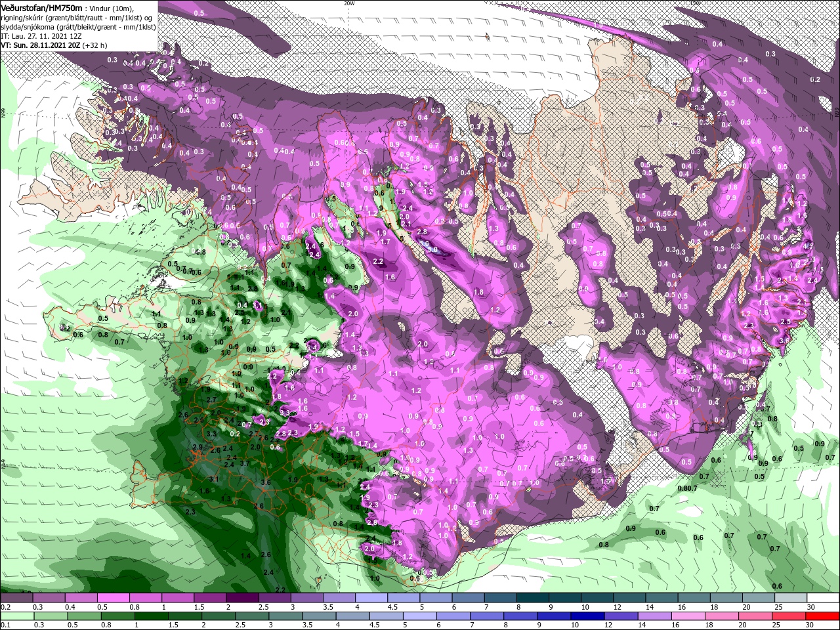Pick pink swatch between 0.5 and 0.8, snow scale
The image size is (840, 630).
pyautogui.click(x=113, y=598)
